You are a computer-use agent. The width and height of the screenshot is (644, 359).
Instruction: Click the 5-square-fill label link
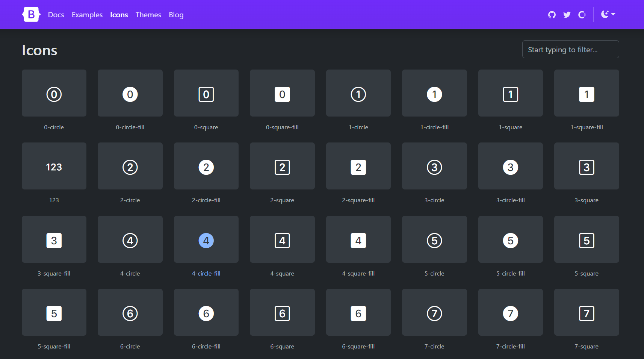pyautogui.click(x=54, y=346)
